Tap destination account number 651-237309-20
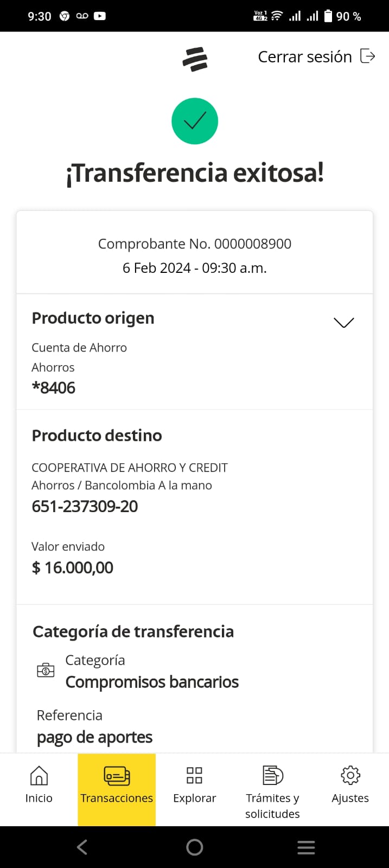Image resolution: width=389 pixels, height=868 pixels. (x=85, y=506)
